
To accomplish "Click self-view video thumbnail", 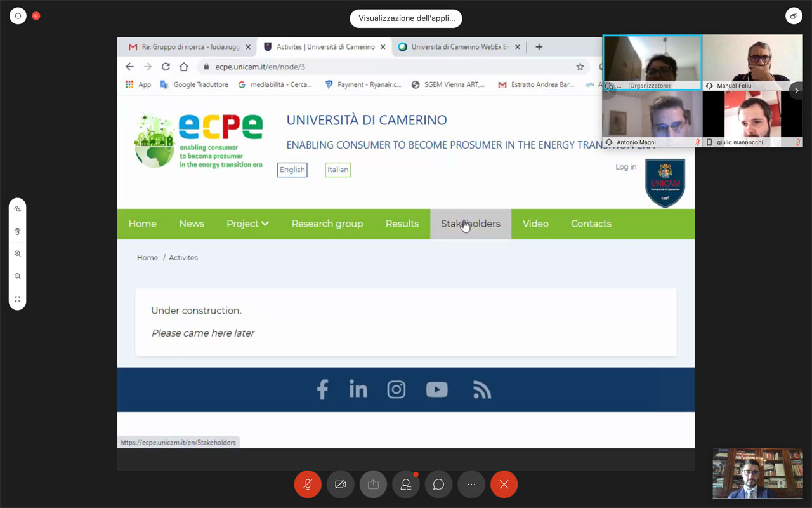I will point(757,474).
